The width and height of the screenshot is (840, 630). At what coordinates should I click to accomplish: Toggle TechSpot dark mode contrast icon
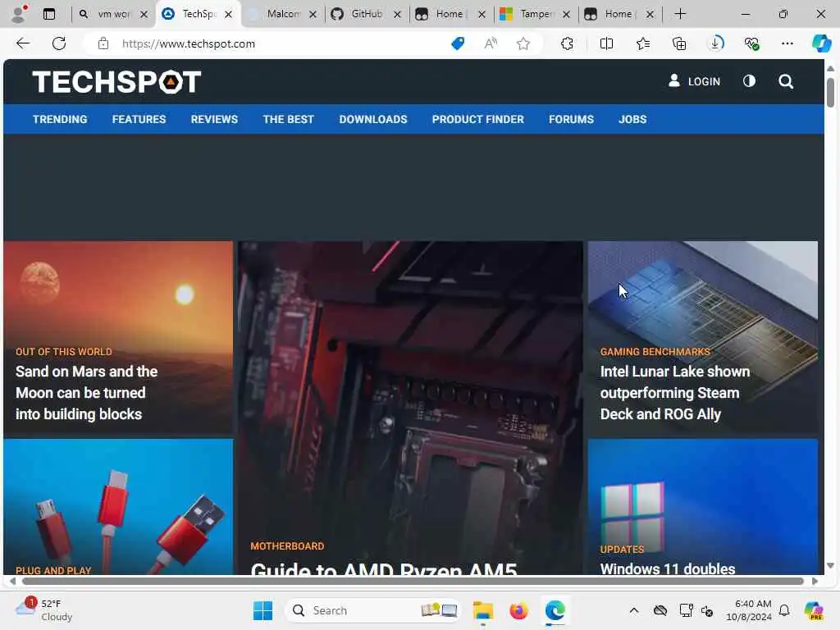pos(749,81)
